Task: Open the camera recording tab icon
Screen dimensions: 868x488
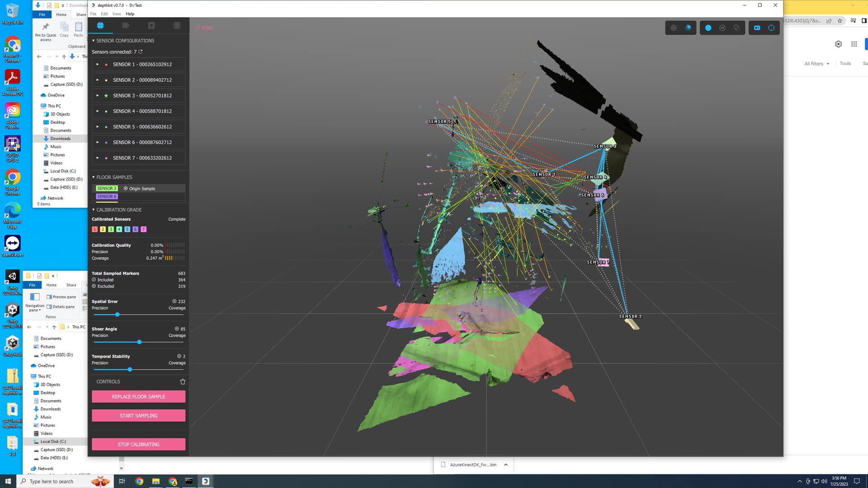Action: 126,26
